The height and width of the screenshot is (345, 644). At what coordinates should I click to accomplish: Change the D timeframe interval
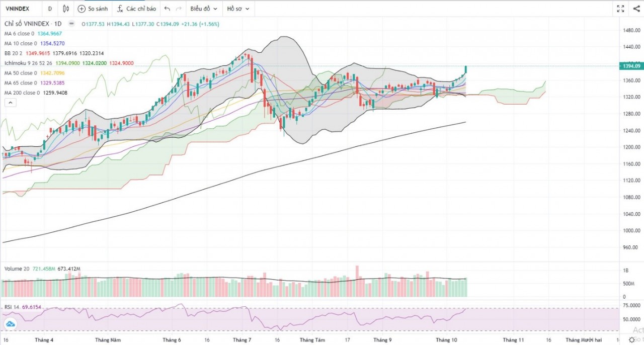tap(49, 9)
